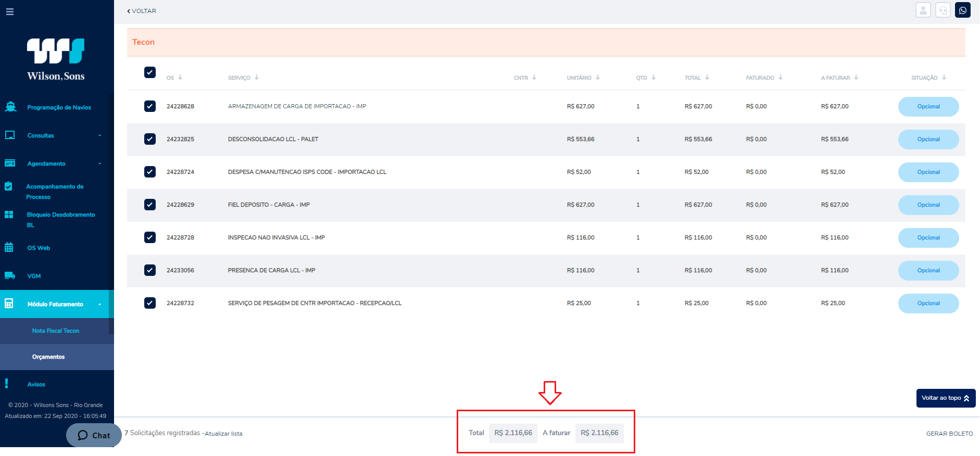The width and height of the screenshot is (980, 456).
Task: Click GERAR BOLETO button
Action: coord(949,434)
